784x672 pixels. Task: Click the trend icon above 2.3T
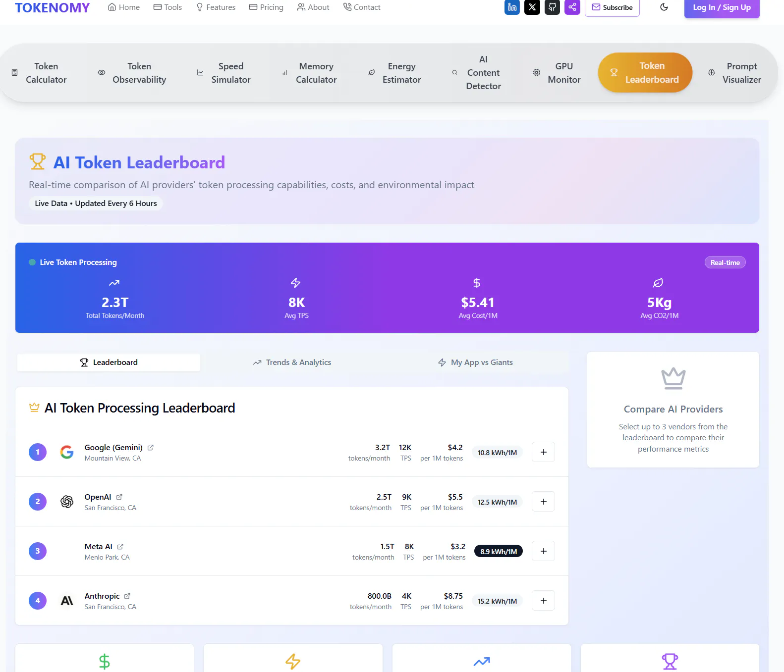click(114, 283)
